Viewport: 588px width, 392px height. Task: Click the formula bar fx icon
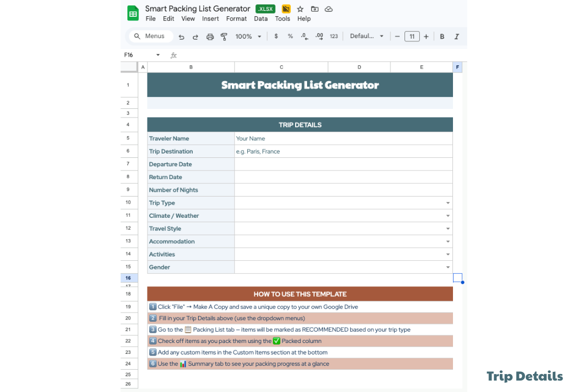tap(173, 55)
